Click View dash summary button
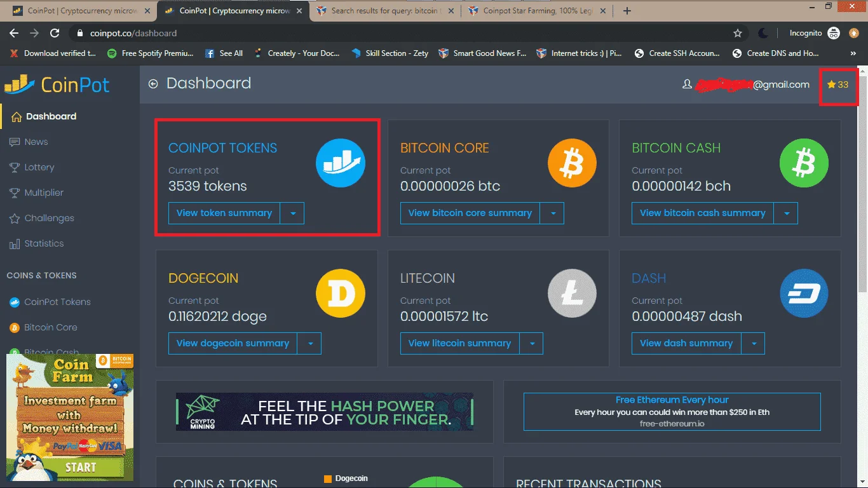The height and width of the screenshot is (488, 868). [686, 344]
